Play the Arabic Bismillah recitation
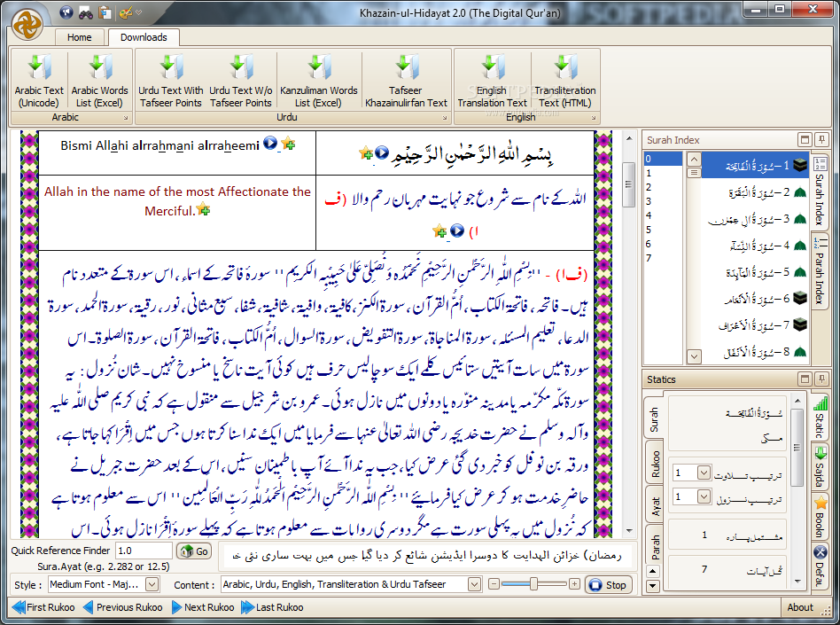 pyautogui.click(x=381, y=152)
